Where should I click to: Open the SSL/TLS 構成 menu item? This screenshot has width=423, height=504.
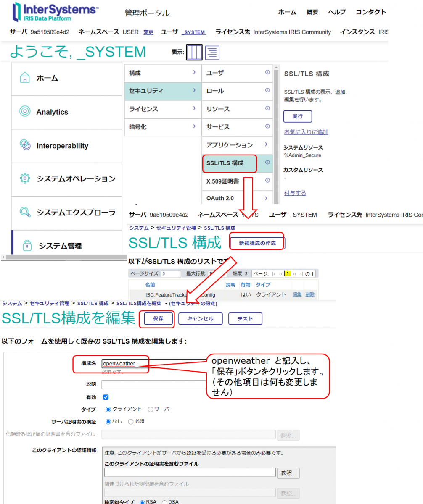[x=229, y=163]
